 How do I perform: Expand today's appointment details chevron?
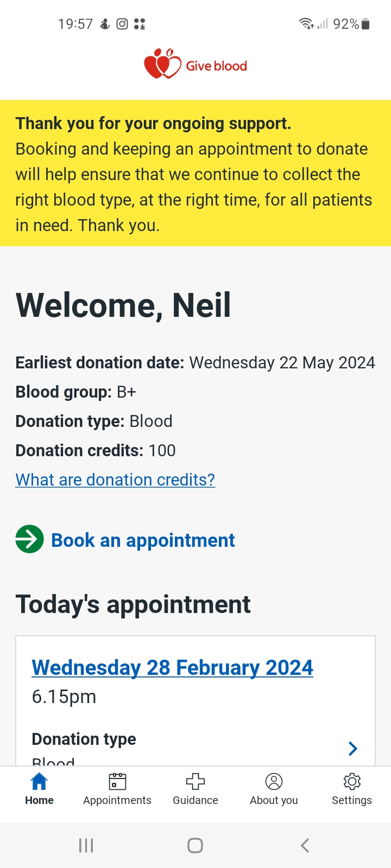[353, 749]
